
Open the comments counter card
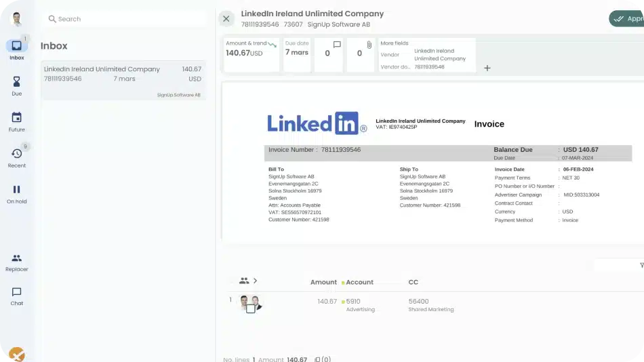(x=329, y=55)
